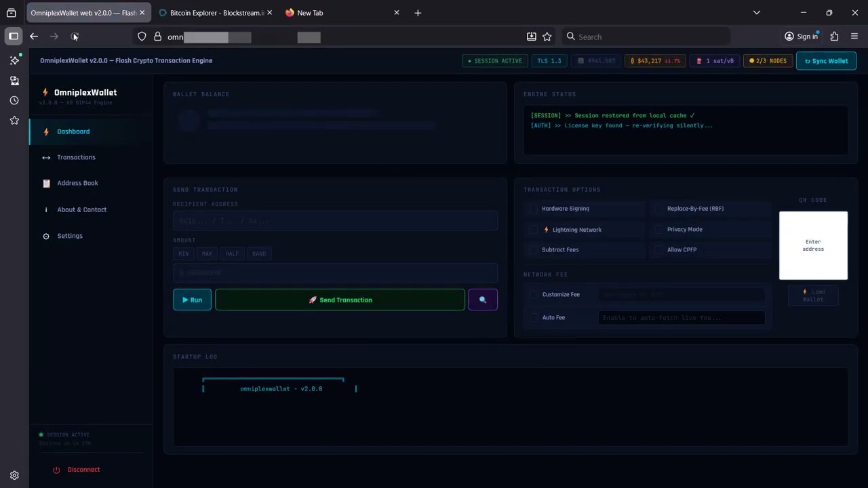
Task: Click the OmniplexWallet lightning logo
Action: point(45,92)
